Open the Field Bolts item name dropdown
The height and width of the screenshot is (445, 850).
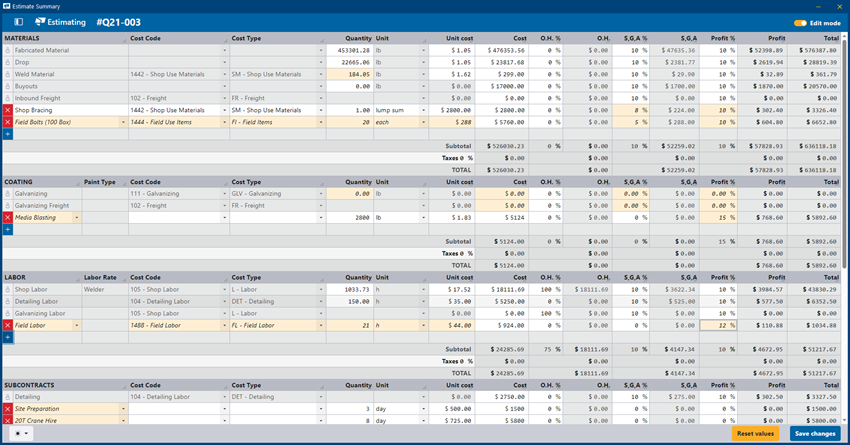point(122,122)
